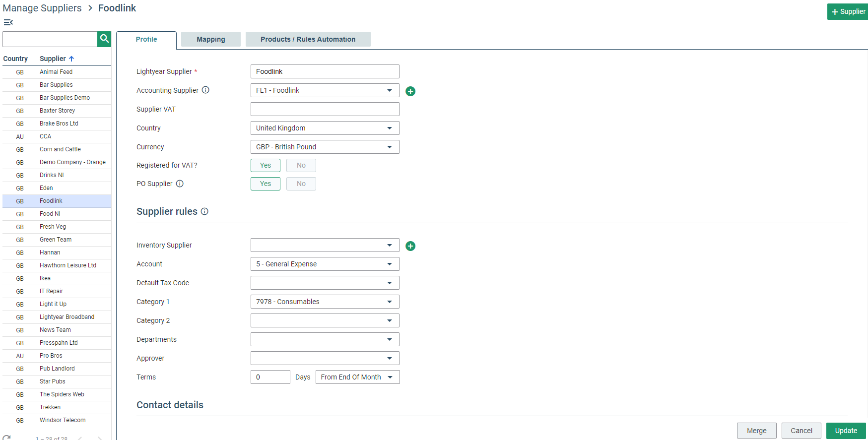This screenshot has height=440, width=868.
Task: Click the Lightyear Supplier name field
Action: click(x=325, y=71)
